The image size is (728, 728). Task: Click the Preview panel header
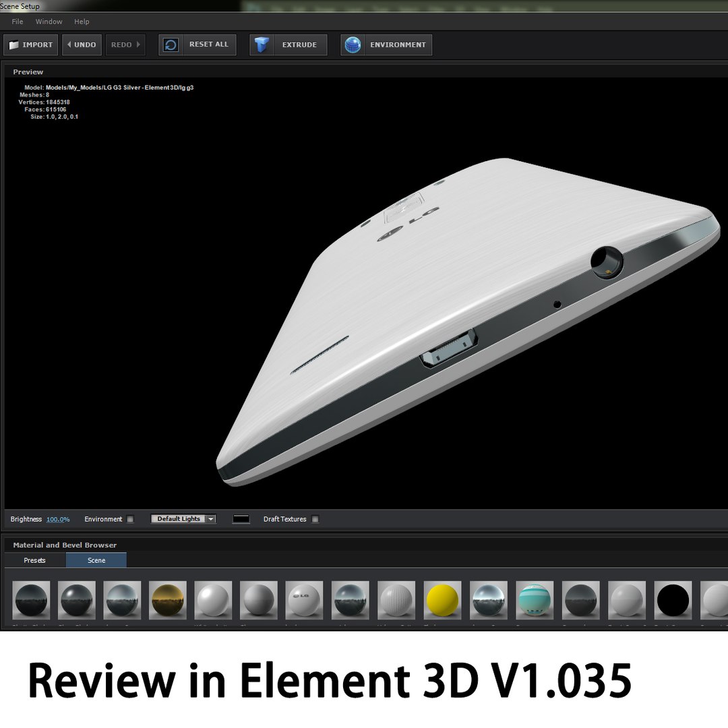pyautogui.click(x=28, y=72)
